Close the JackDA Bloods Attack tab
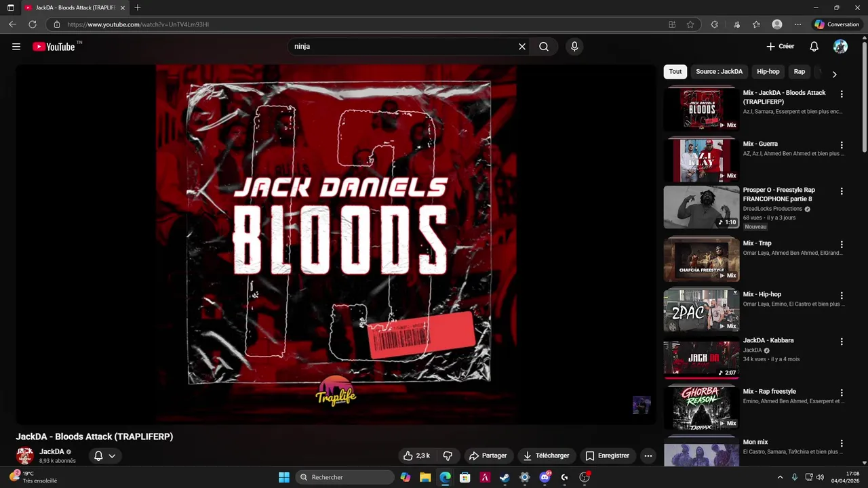This screenshot has height=488, width=868. pyautogui.click(x=123, y=7)
